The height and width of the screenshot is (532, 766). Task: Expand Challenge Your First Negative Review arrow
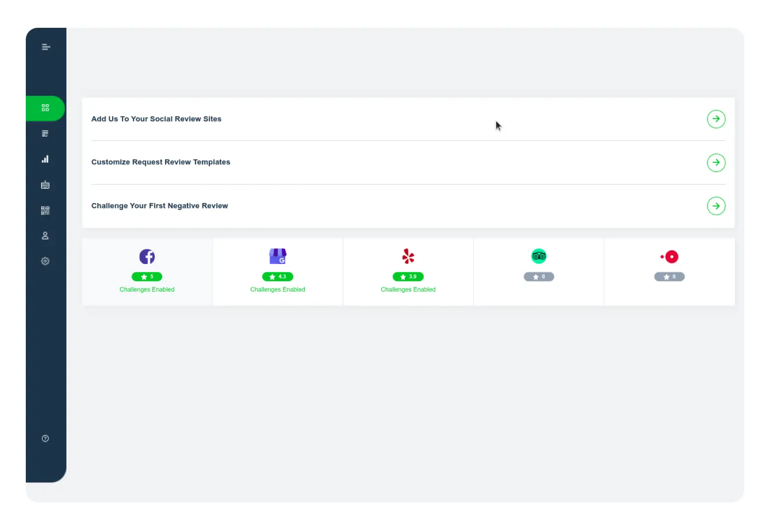pyautogui.click(x=715, y=206)
